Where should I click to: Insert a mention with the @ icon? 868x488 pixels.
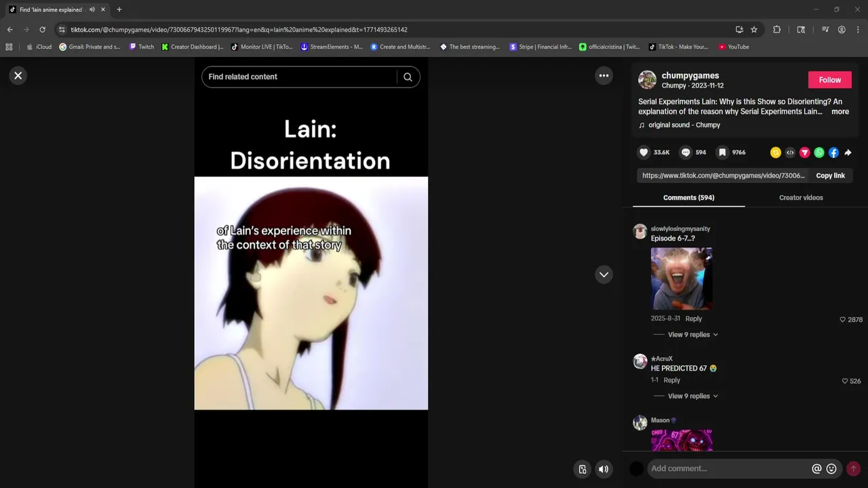click(816, 468)
